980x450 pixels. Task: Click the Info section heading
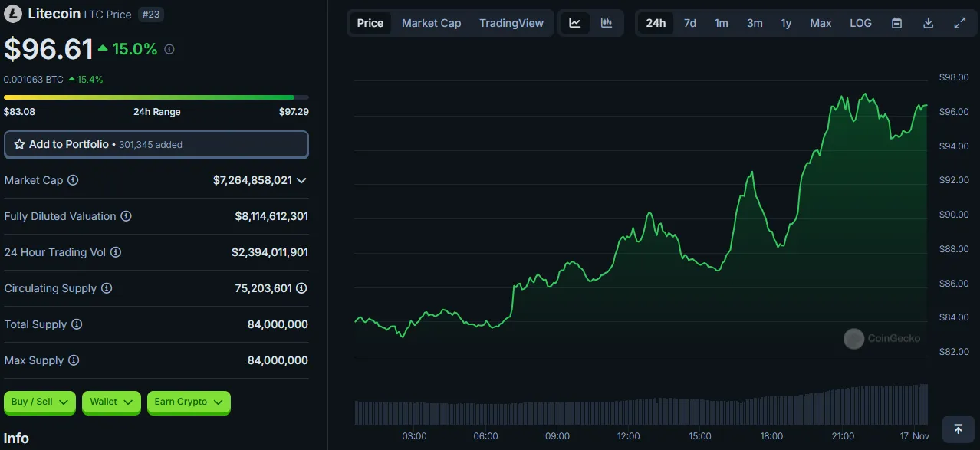click(16, 439)
